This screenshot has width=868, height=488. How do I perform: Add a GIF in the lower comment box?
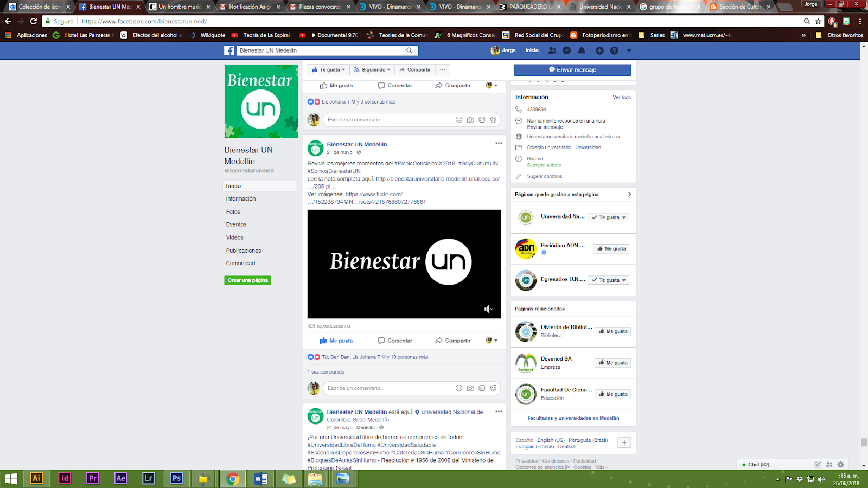point(482,388)
